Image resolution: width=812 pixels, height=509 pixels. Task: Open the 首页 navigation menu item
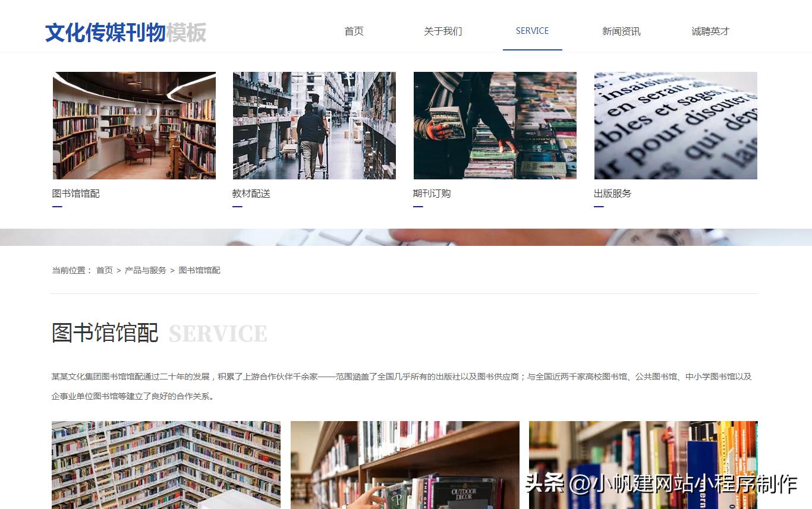click(x=353, y=31)
